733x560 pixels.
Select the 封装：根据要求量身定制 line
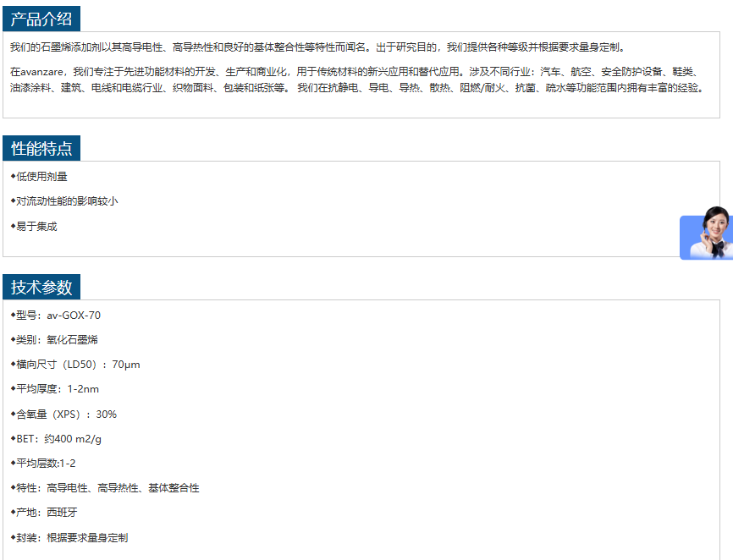coord(71,538)
